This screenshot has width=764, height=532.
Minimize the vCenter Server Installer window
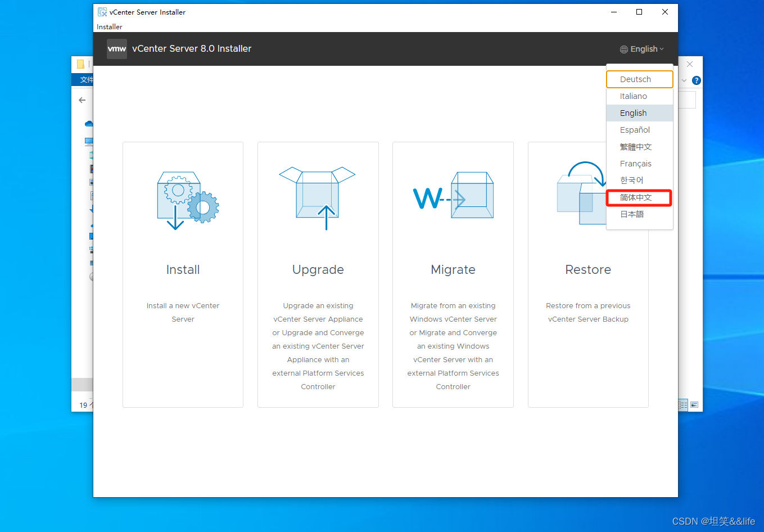point(613,12)
